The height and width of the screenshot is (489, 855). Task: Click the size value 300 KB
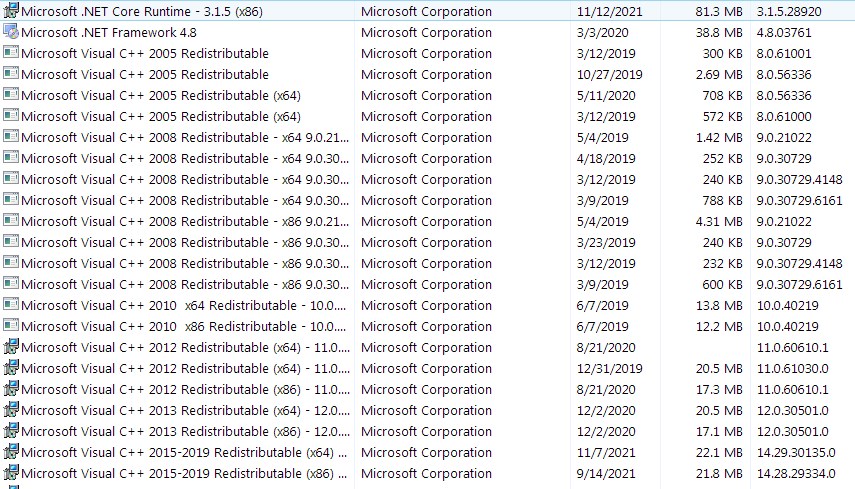click(x=722, y=53)
